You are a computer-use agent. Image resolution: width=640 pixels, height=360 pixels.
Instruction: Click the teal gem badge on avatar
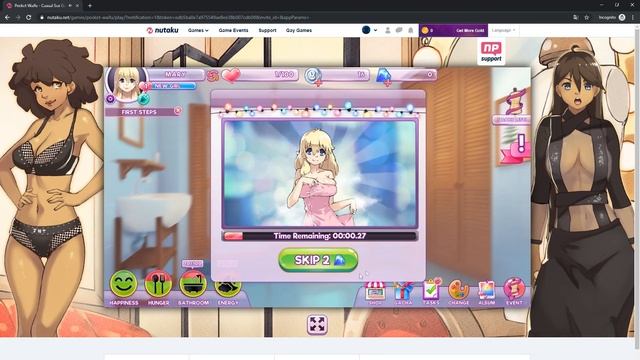point(143,99)
